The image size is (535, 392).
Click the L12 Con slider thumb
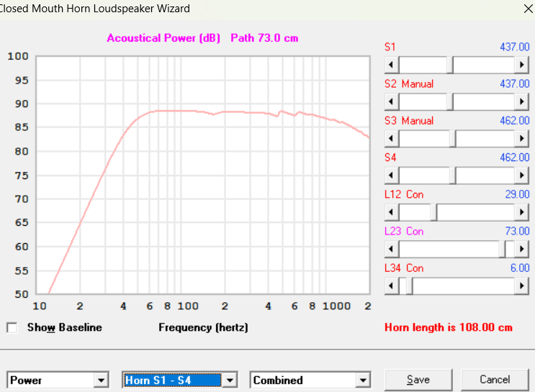click(x=433, y=212)
